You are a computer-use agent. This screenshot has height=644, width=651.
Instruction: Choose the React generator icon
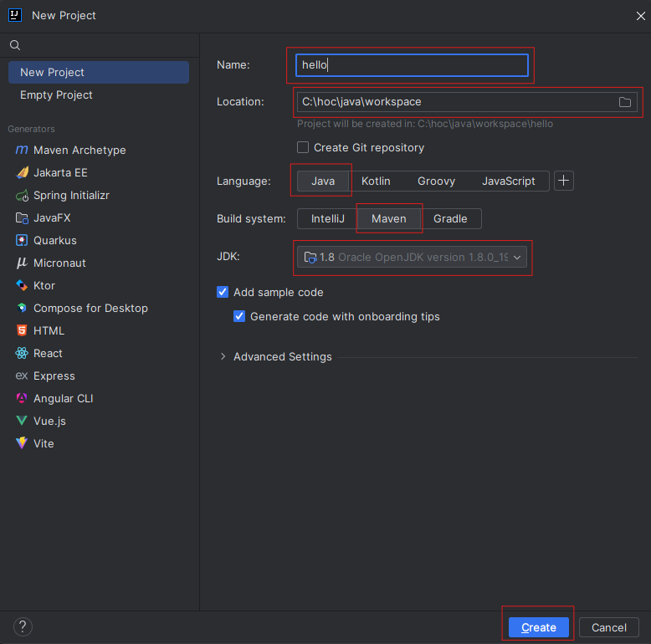22,354
